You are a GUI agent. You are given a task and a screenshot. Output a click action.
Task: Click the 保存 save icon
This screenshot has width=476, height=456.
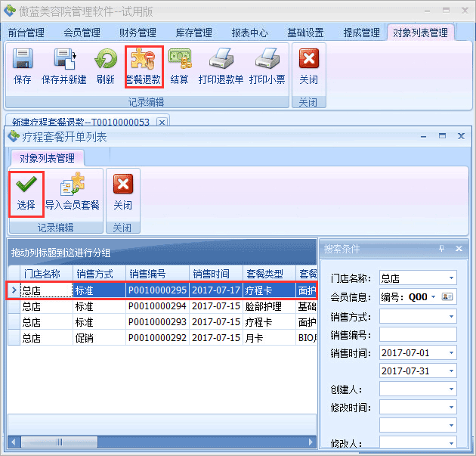tap(23, 59)
